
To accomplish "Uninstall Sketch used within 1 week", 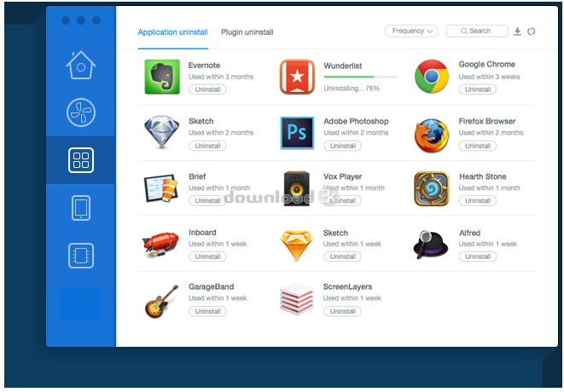I will [343, 257].
